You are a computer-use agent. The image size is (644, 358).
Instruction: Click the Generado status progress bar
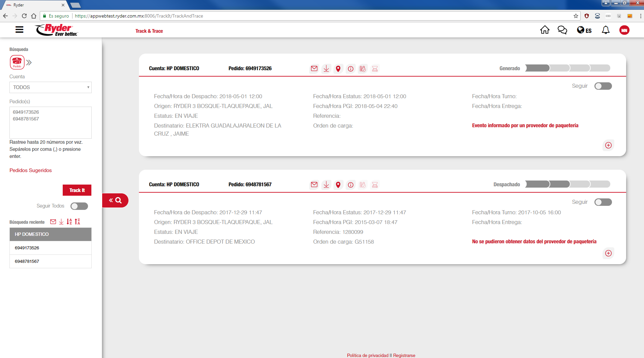tap(567, 68)
